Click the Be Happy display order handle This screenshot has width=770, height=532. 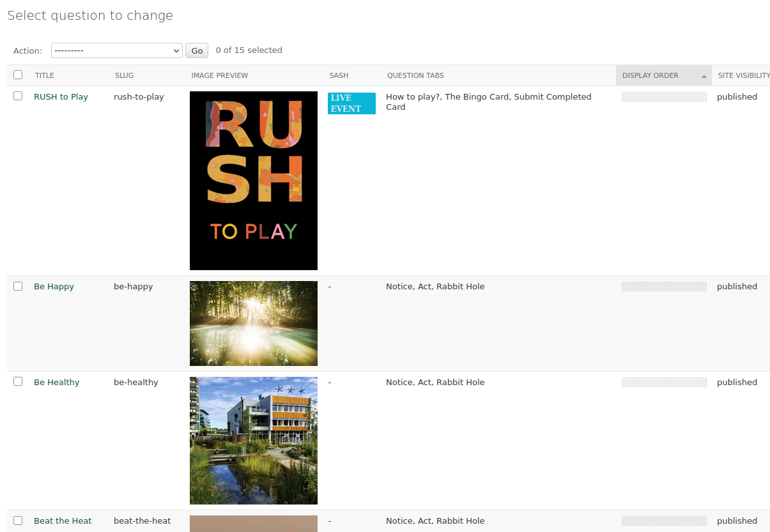tap(664, 287)
